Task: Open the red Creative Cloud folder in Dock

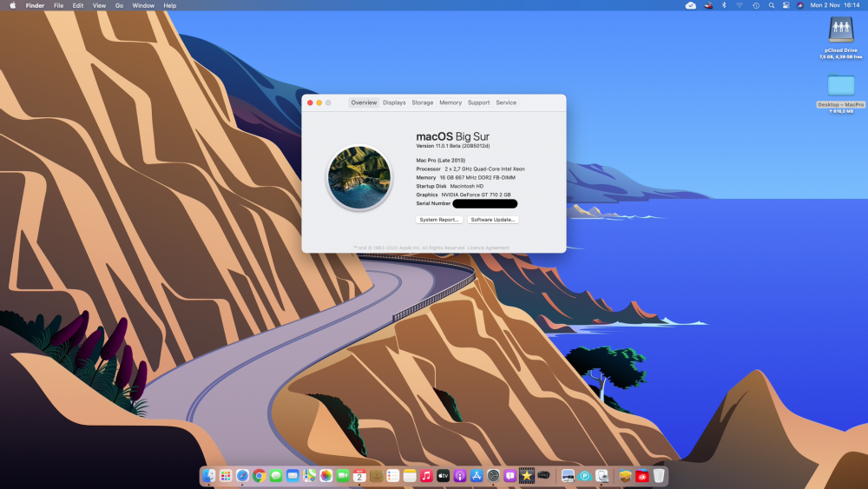Action: point(641,475)
